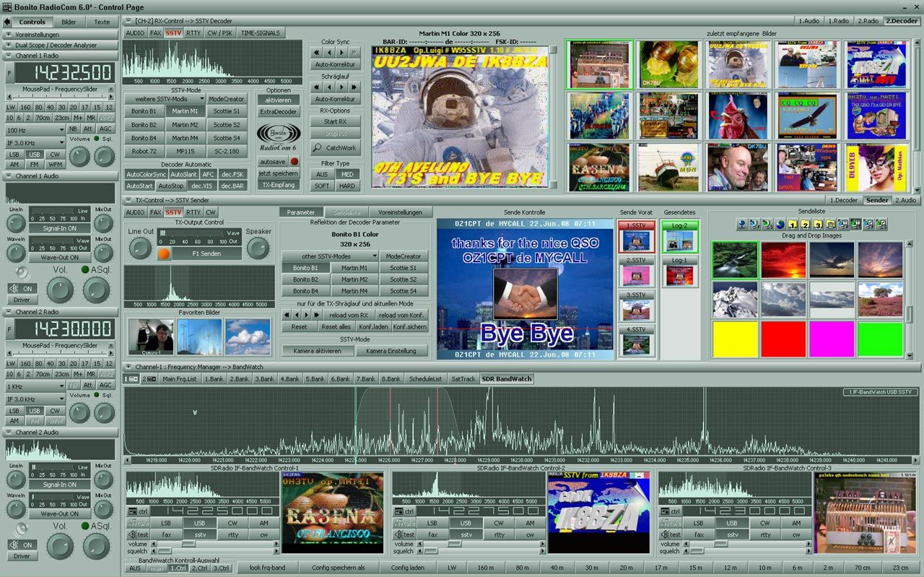This screenshot has height=577, width=924.
Task: Click the Start RX button
Action: (335, 121)
